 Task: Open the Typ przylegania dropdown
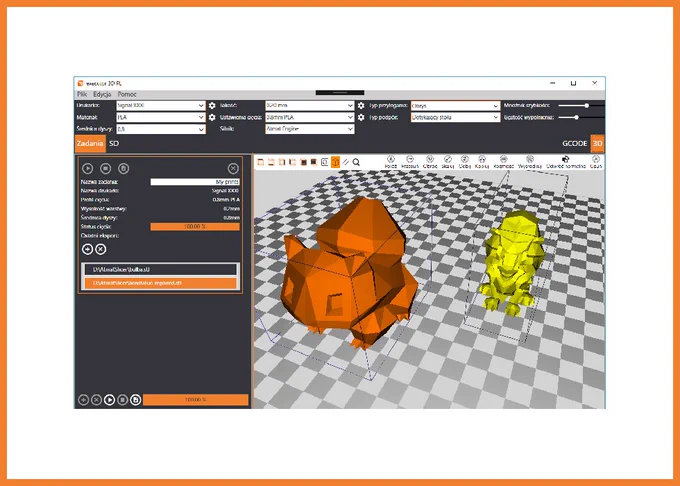pyautogui.click(x=455, y=105)
